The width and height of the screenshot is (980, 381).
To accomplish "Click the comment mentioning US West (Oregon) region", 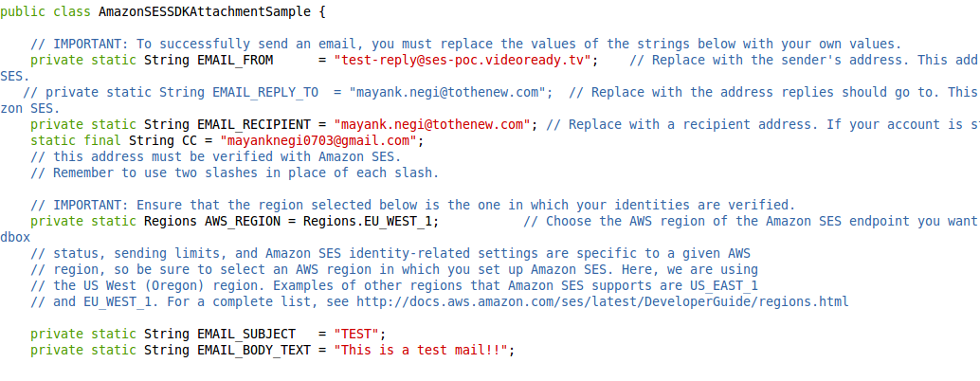I will click(393, 285).
